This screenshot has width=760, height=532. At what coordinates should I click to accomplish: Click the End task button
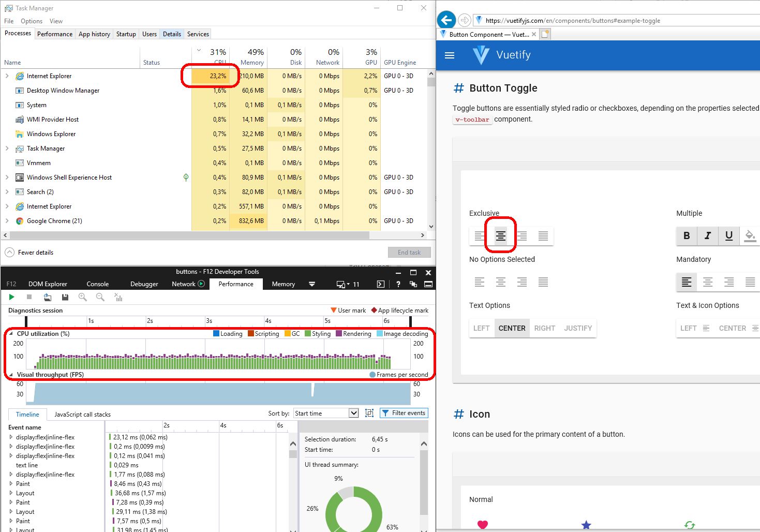coord(409,252)
